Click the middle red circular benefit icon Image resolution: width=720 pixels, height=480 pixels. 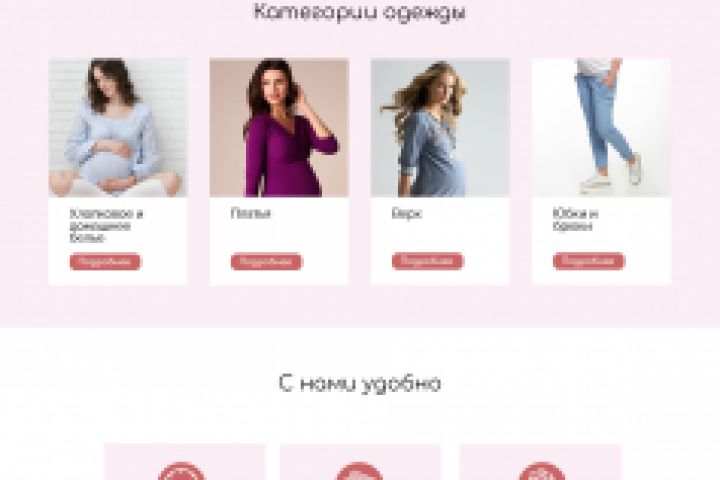pos(360,471)
